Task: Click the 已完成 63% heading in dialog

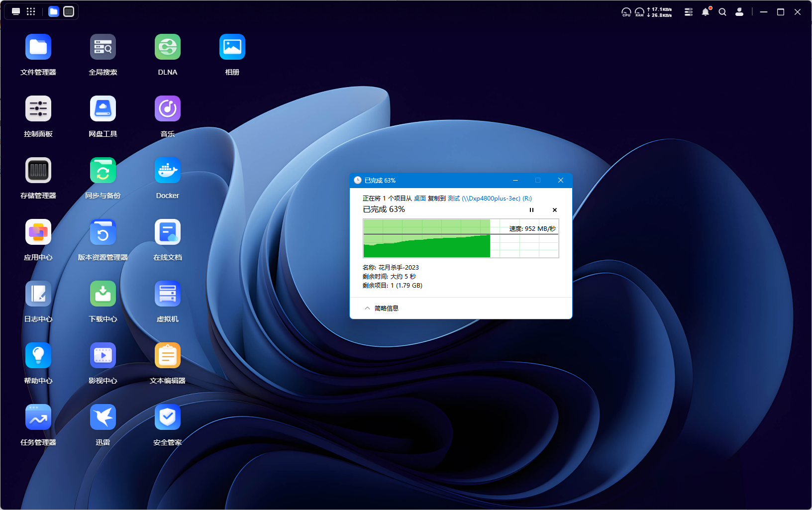Action: point(384,209)
